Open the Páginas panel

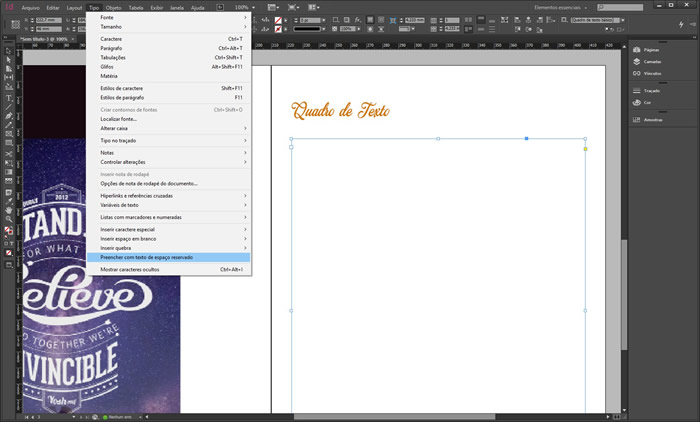[651, 49]
